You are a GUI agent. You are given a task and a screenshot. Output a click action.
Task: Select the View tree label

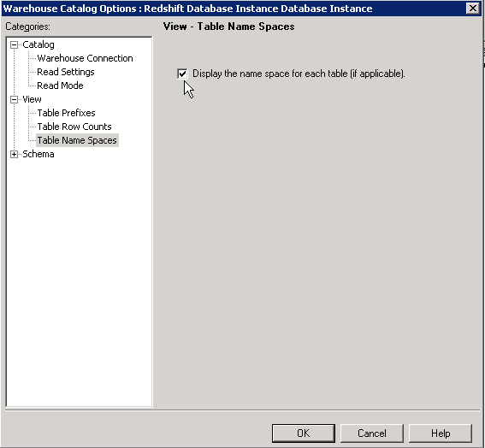coord(32,99)
